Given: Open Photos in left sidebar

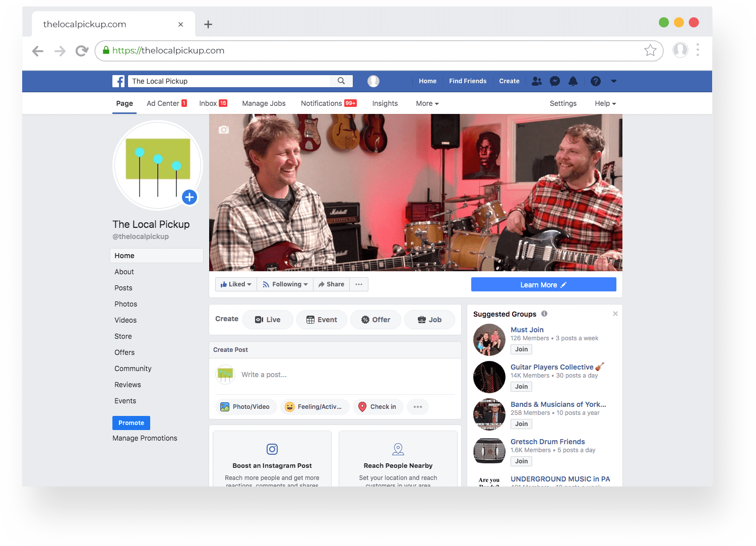Looking at the screenshot, I should 125,304.
